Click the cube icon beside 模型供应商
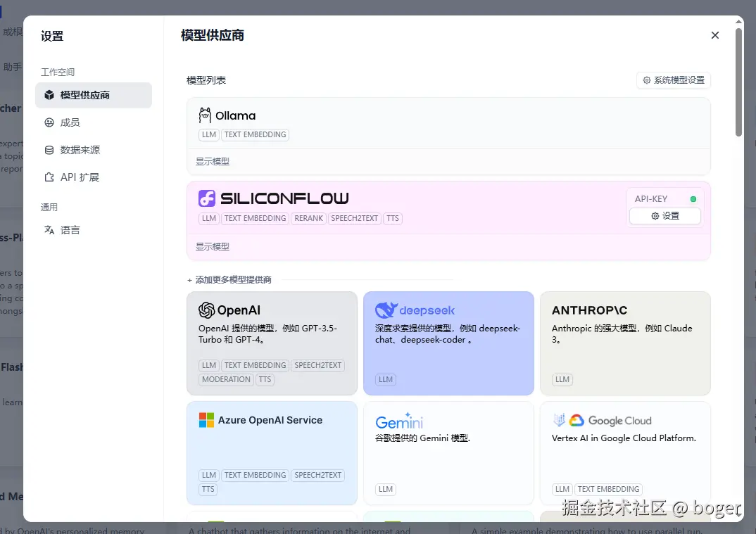Viewport: 756px width, 534px height. [x=49, y=95]
